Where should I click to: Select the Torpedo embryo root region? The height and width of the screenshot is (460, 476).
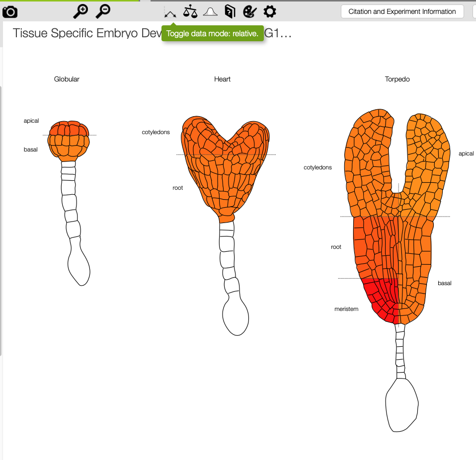click(377, 247)
